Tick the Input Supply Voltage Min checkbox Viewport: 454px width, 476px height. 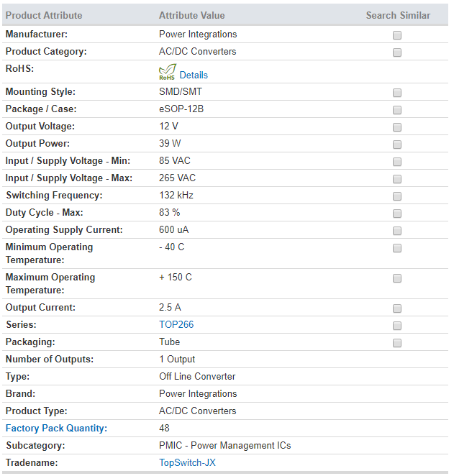click(x=397, y=162)
